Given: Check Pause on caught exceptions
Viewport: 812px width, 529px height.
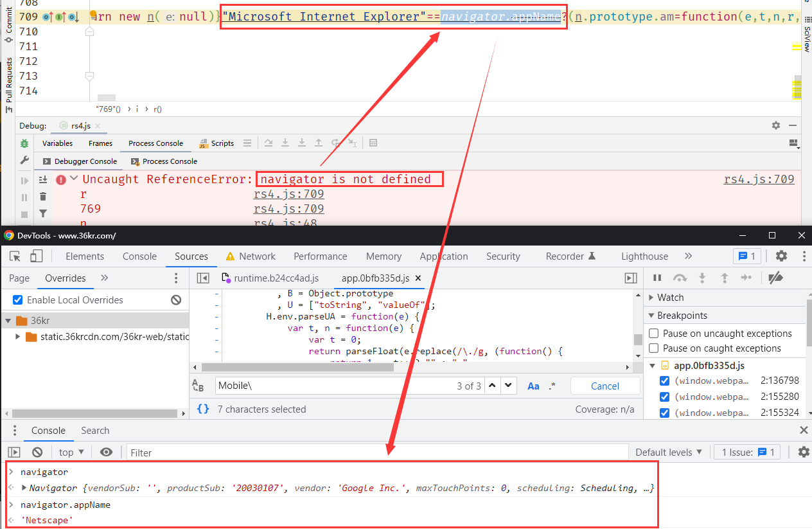Looking at the screenshot, I should point(654,348).
